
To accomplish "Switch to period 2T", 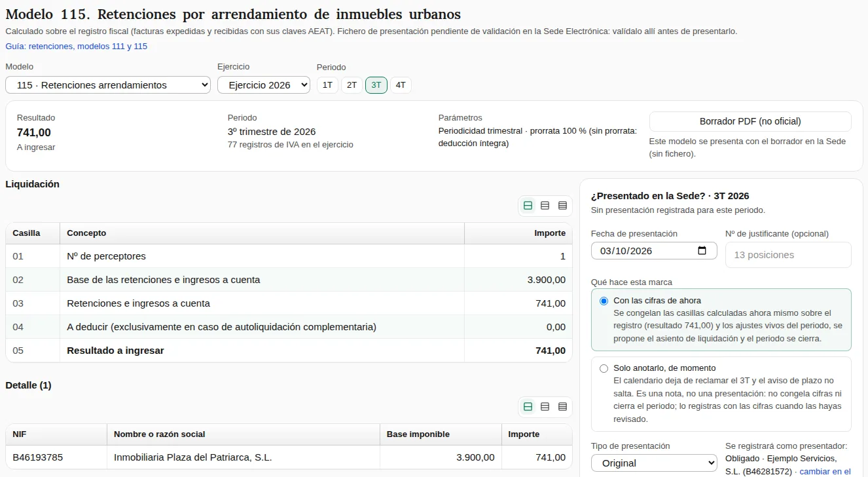I will tap(352, 85).
